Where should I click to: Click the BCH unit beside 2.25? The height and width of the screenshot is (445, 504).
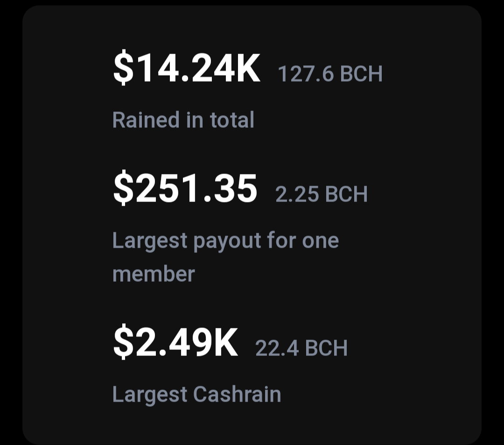coord(346,194)
